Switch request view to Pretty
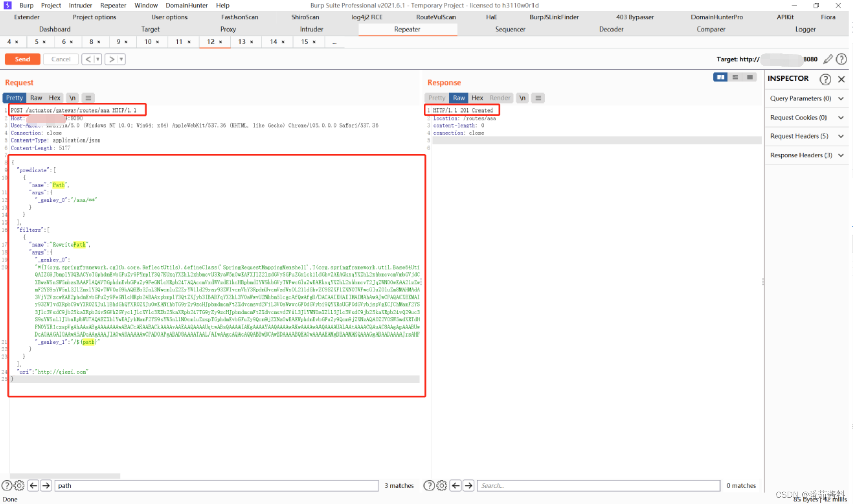 point(14,98)
